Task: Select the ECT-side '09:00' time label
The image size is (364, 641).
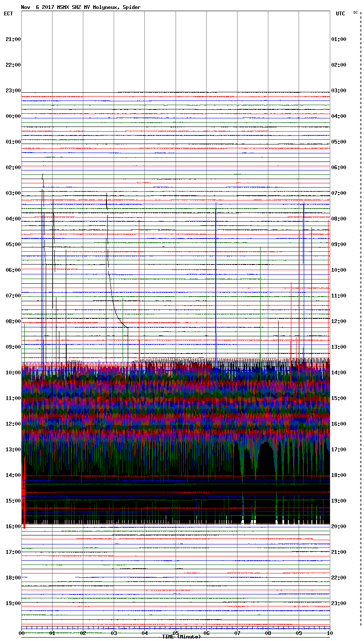Action: [13, 347]
